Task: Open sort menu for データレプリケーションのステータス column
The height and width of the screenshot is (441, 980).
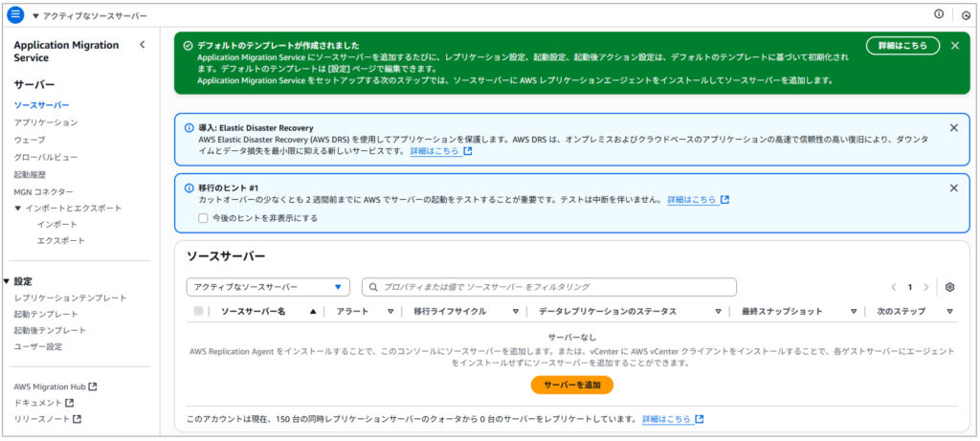Action: (718, 311)
